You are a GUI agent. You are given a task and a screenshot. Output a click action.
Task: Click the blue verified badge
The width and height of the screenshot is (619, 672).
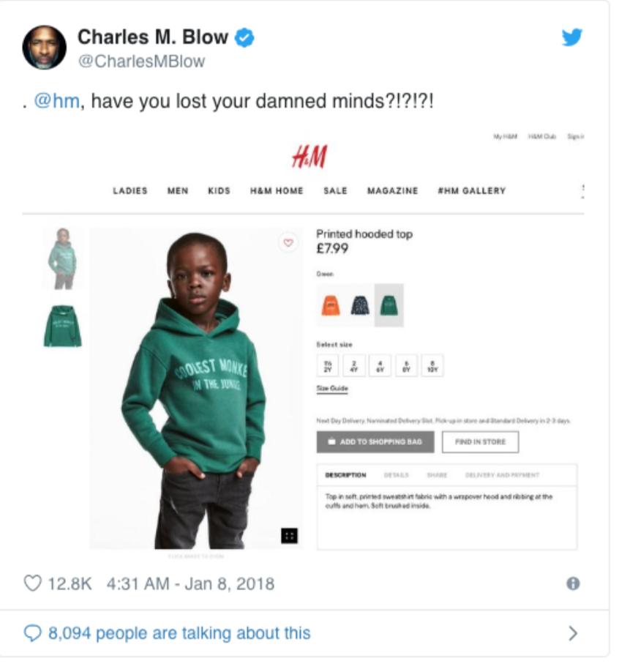click(244, 38)
